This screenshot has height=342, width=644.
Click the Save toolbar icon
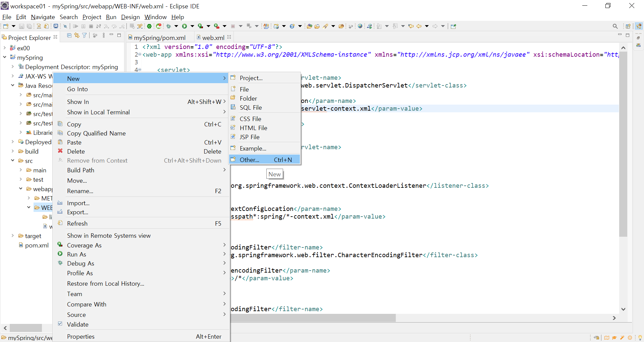pos(21,26)
